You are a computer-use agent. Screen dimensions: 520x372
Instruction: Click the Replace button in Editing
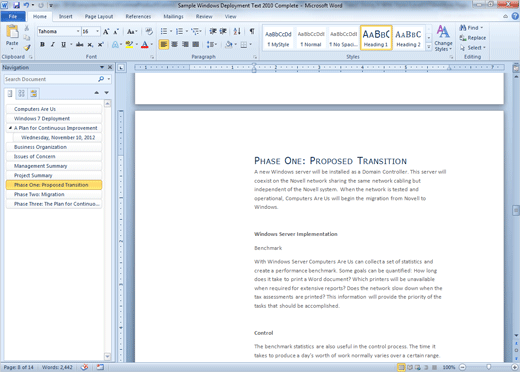(x=473, y=38)
